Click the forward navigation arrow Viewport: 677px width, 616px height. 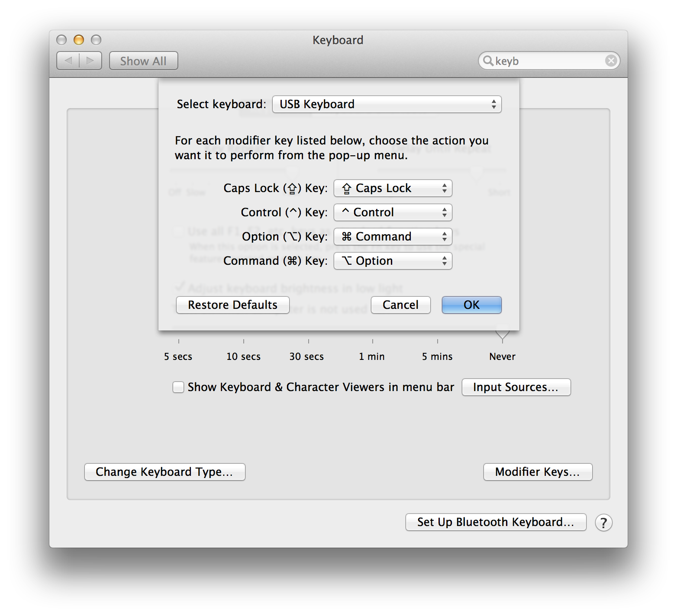coord(90,61)
